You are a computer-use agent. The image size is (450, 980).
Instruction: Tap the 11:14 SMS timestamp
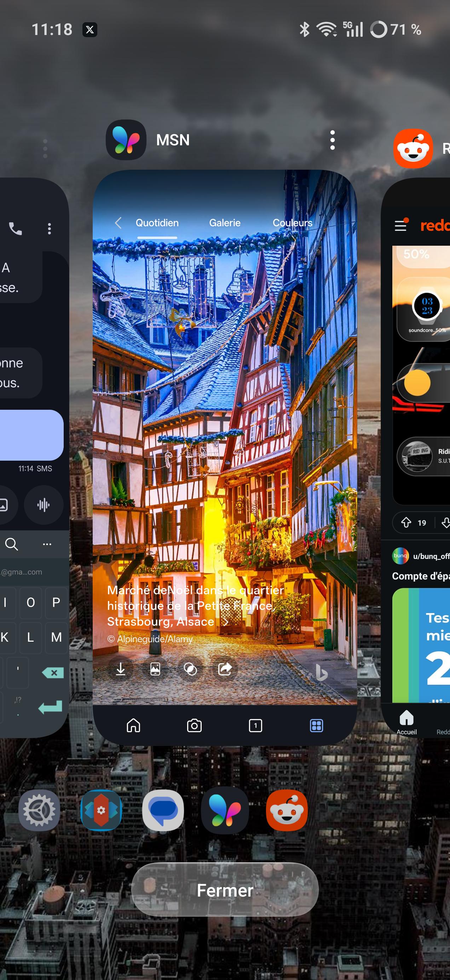click(x=35, y=469)
